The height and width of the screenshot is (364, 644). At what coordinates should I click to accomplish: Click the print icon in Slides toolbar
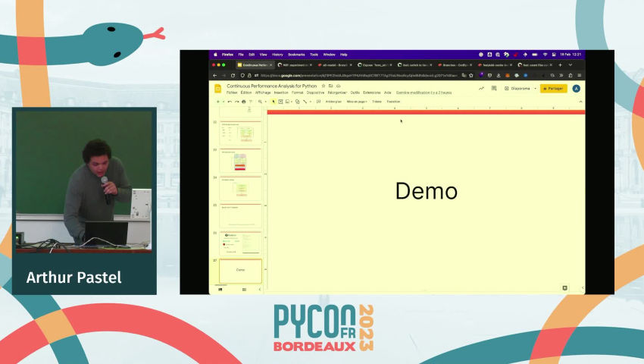point(243,101)
